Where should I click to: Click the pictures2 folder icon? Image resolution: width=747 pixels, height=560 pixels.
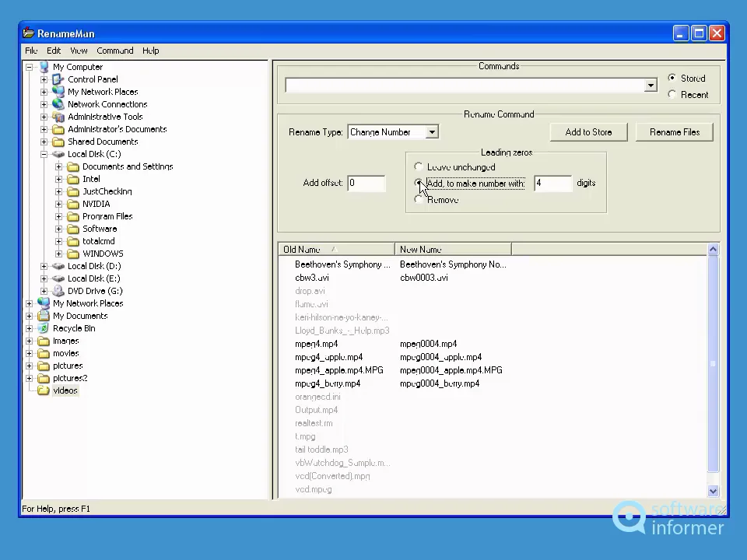(x=44, y=379)
